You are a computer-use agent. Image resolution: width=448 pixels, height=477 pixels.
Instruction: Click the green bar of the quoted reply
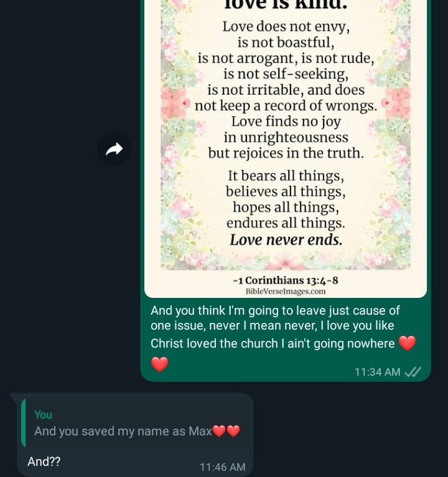23,423
